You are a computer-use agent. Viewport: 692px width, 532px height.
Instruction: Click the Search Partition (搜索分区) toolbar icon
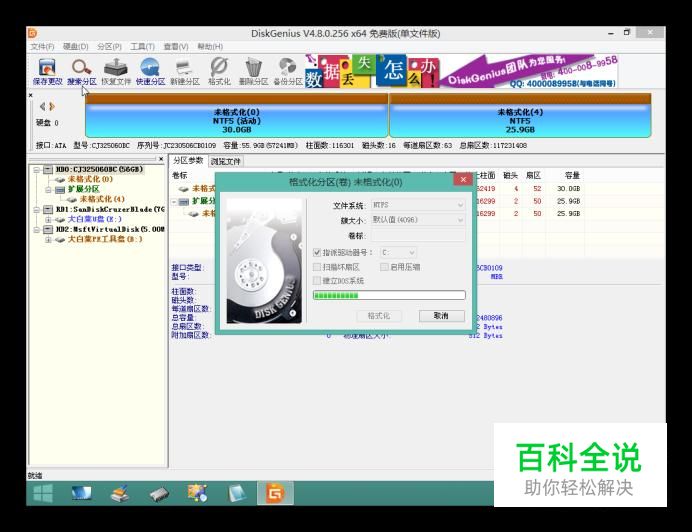tap(82, 71)
